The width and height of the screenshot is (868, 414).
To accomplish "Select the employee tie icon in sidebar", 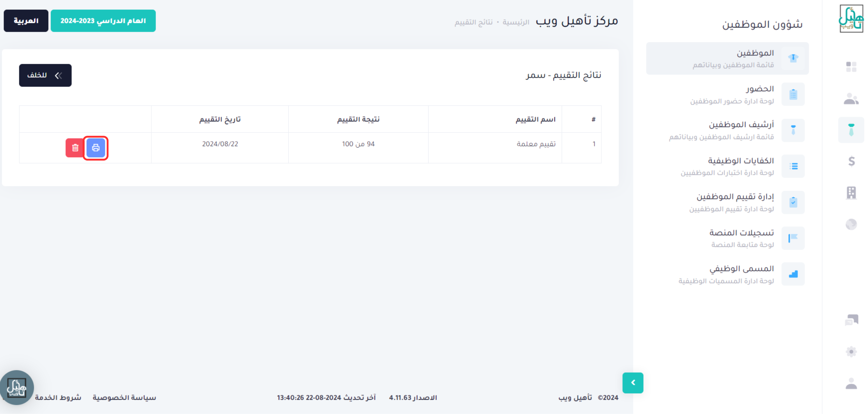I will coord(851,130).
